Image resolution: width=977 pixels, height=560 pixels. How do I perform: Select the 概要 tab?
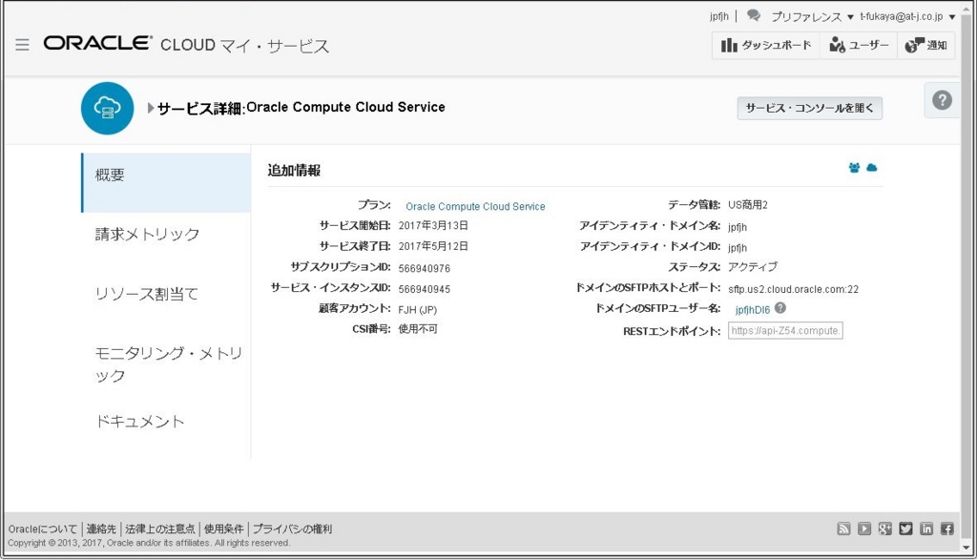tap(166, 182)
